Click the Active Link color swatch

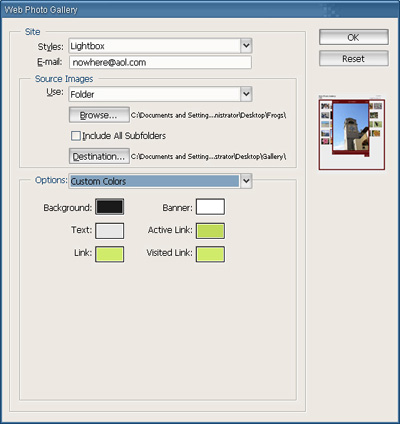210,231
